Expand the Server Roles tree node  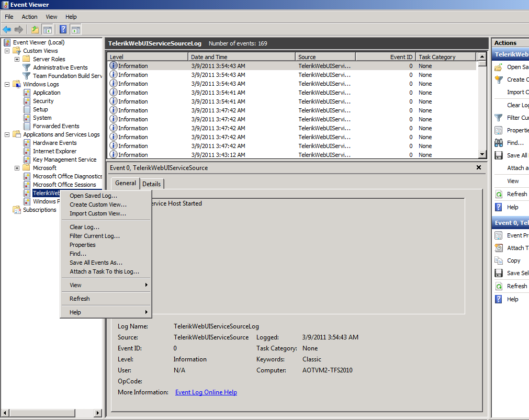coord(17,60)
